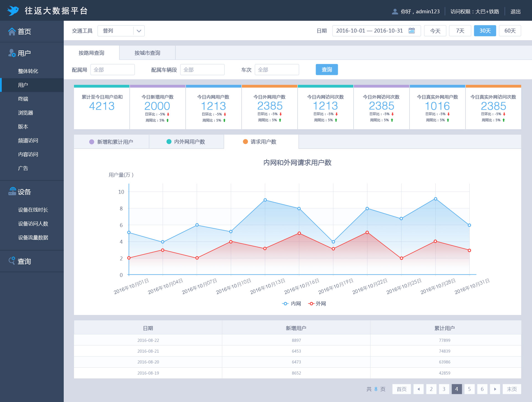
Task: Switch to 按路局查询 tab
Action: pos(91,53)
